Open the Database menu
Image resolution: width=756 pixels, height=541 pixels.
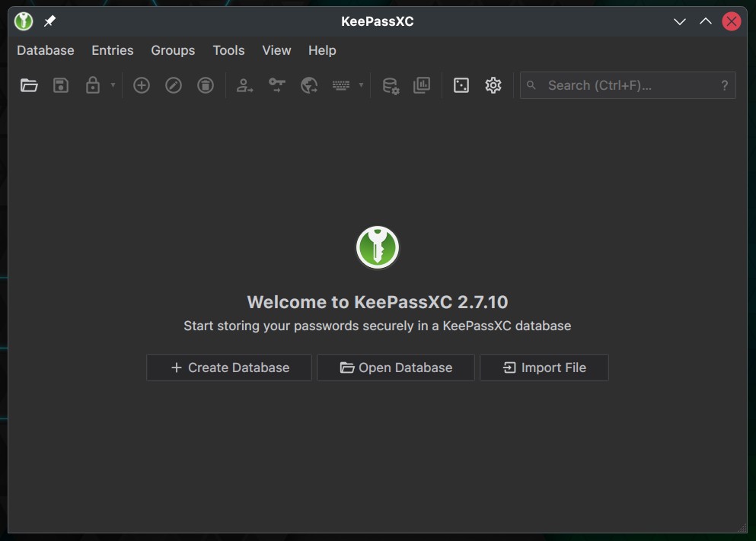coord(46,50)
